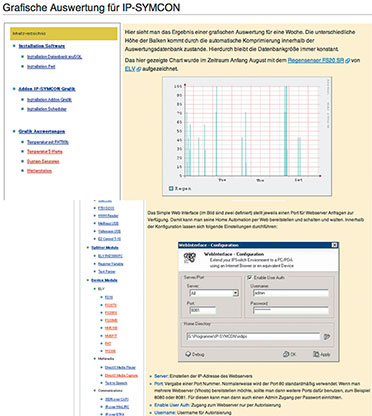Close the WebInterface Configuration dialog

[x=334, y=245]
